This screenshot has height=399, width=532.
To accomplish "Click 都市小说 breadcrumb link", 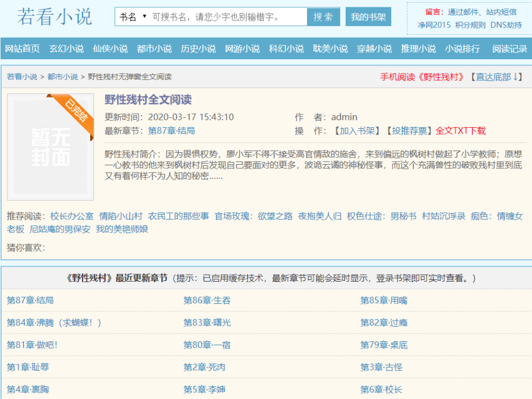I will pyautogui.click(x=63, y=77).
